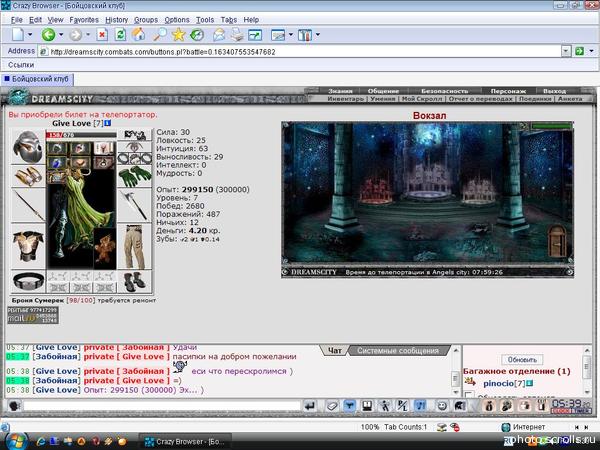Open the Groups menu
The height and width of the screenshot is (450, 600).
click(146, 20)
